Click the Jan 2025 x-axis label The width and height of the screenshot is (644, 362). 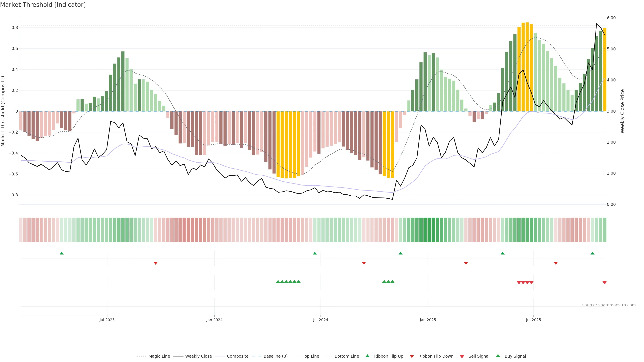tap(428, 320)
